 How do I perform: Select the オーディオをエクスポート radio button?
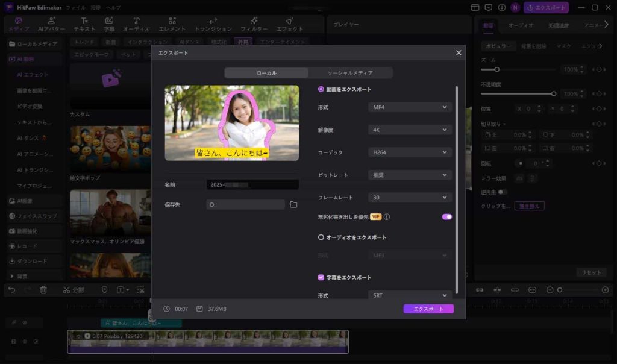coord(321,237)
